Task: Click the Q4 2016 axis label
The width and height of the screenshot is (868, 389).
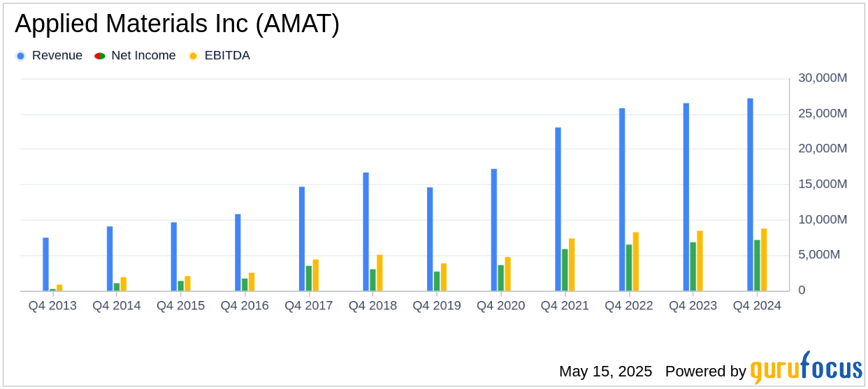Action: tap(245, 306)
